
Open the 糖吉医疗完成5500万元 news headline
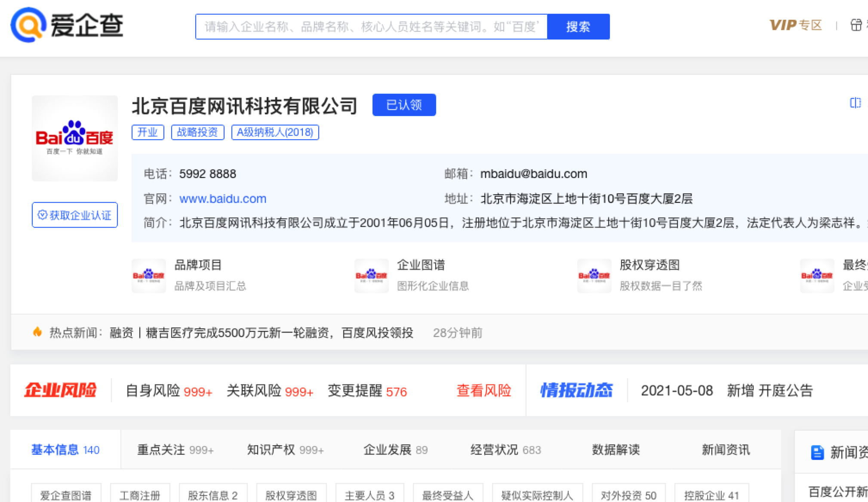[x=262, y=333]
